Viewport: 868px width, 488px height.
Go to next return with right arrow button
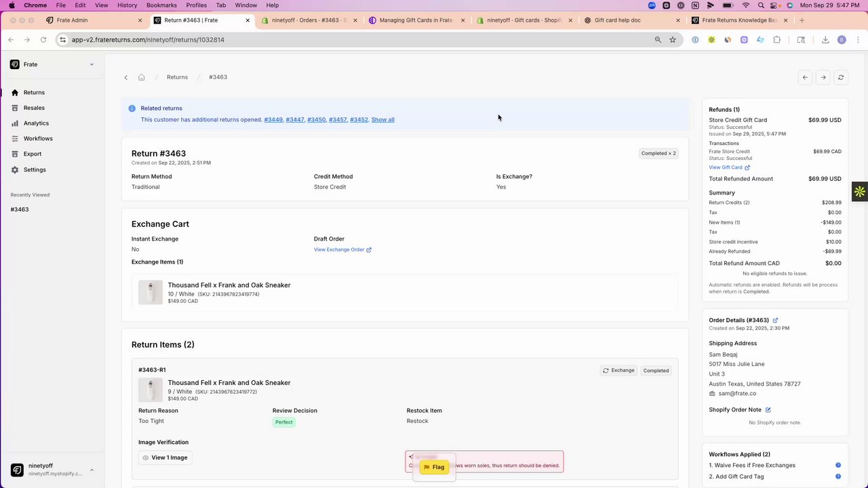pos(823,77)
